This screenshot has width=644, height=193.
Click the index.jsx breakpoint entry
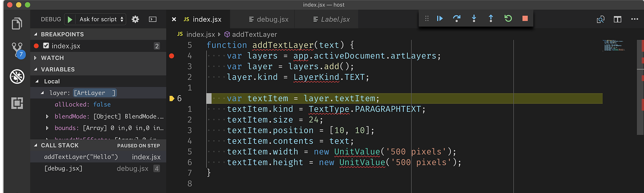(98, 46)
